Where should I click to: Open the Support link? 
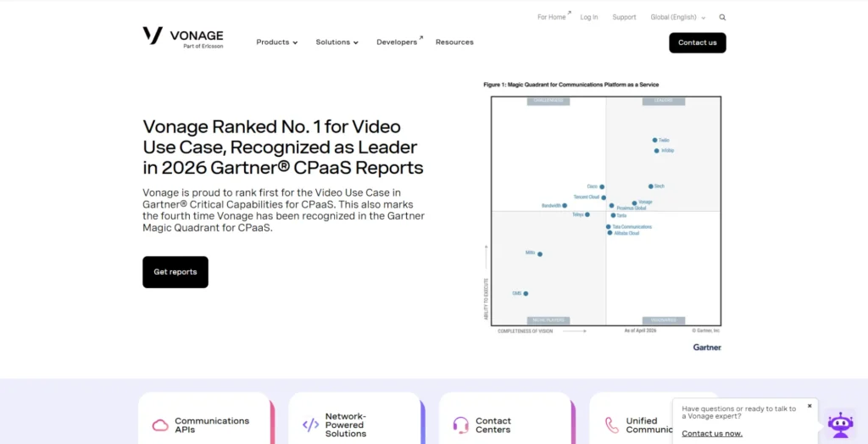click(624, 17)
